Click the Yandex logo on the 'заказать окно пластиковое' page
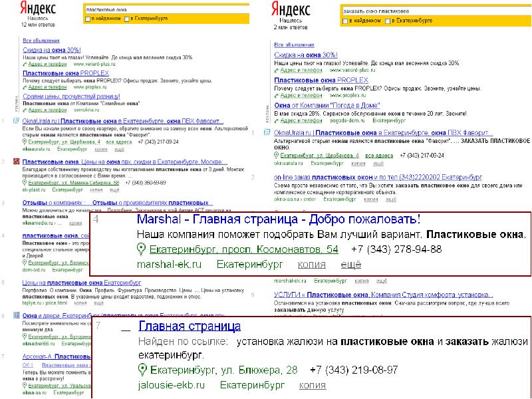532x399 pixels. click(x=291, y=9)
